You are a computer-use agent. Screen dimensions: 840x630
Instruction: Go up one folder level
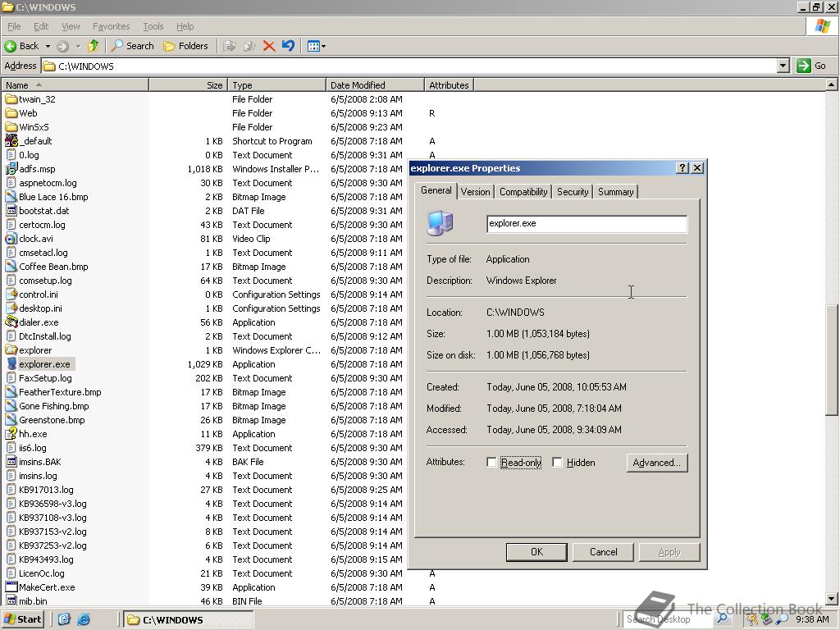[x=94, y=46]
